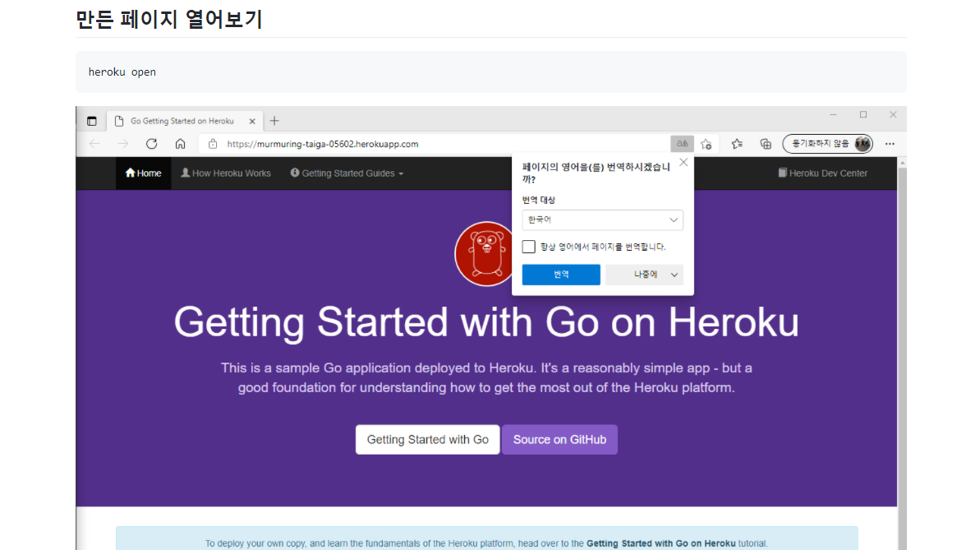The height and width of the screenshot is (550, 980).
Task: Open the favorites list
Action: click(738, 144)
